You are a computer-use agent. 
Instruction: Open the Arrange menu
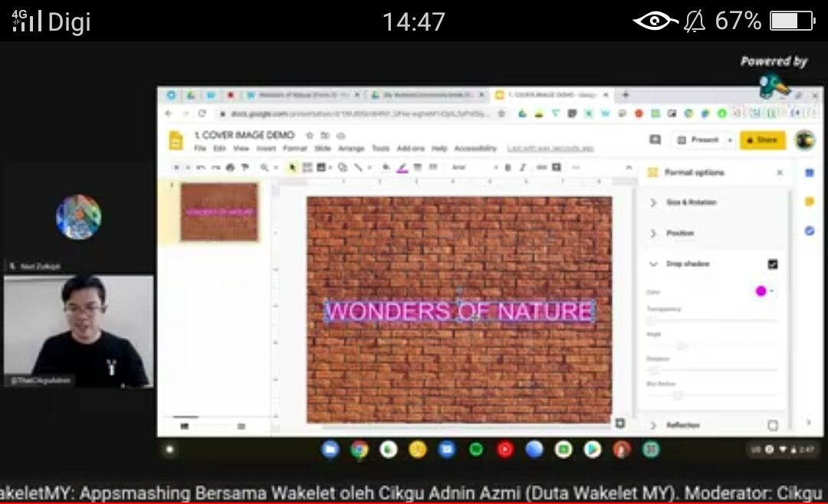(x=351, y=149)
